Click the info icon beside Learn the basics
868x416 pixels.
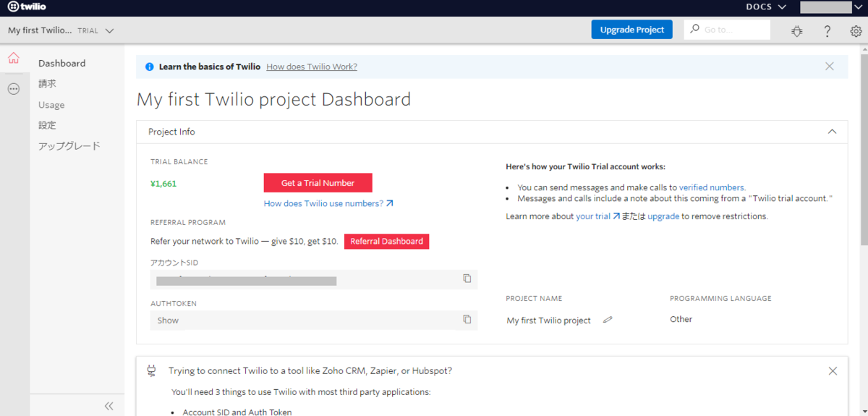(150, 67)
